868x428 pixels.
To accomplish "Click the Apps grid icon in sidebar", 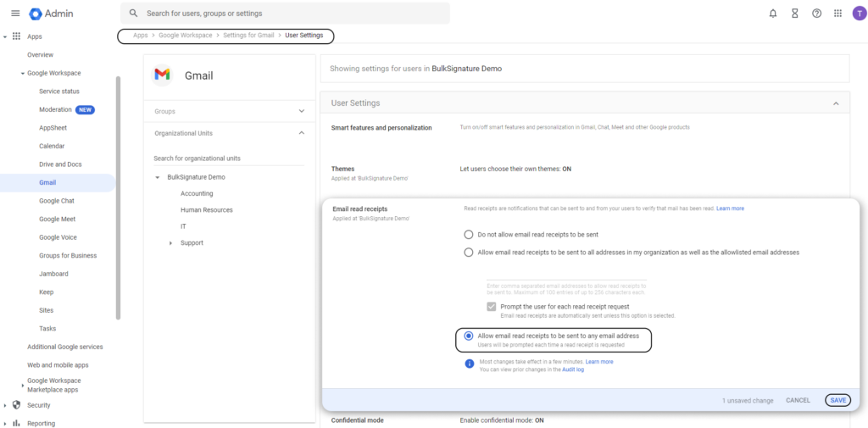I will 16,36.
